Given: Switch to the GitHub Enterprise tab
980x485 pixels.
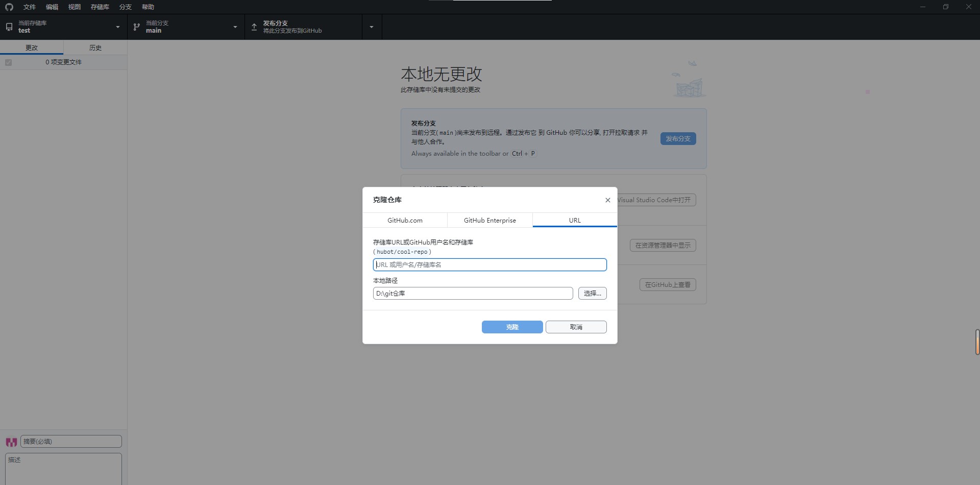Looking at the screenshot, I should 489,221.
